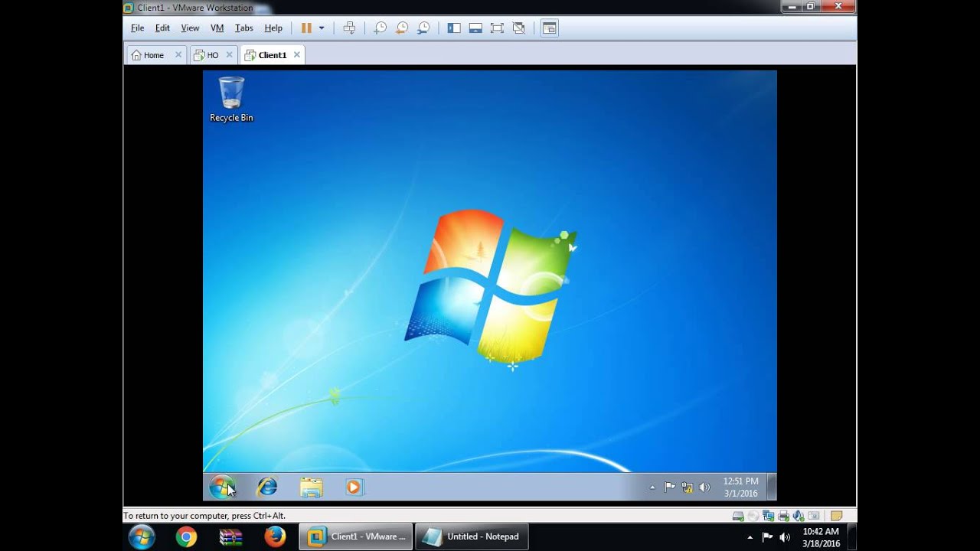Click the greyed USB device status icon
Image resolution: width=980 pixels, height=551 pixels.
coord(814,516)
